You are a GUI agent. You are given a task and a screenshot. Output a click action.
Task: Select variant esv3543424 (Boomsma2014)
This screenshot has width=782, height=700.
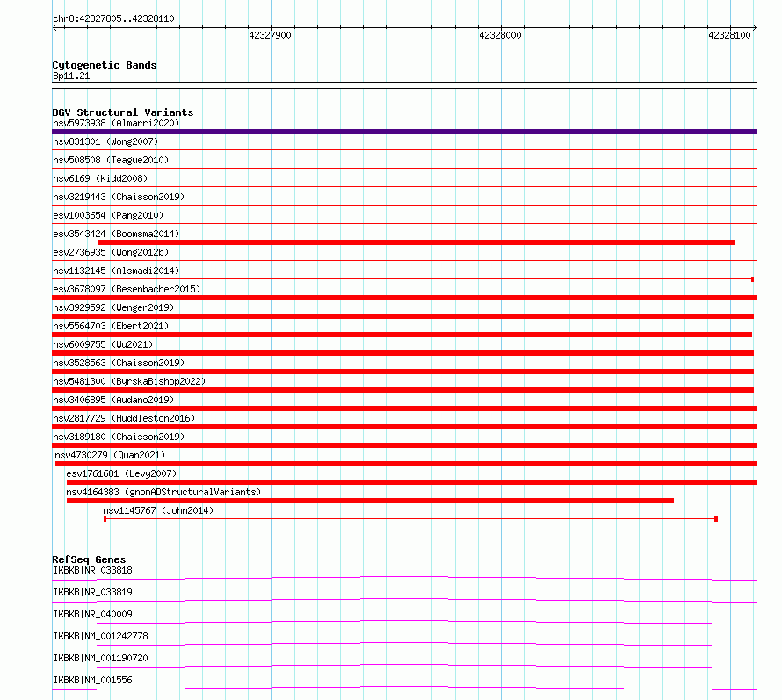[x=116, y=234]
